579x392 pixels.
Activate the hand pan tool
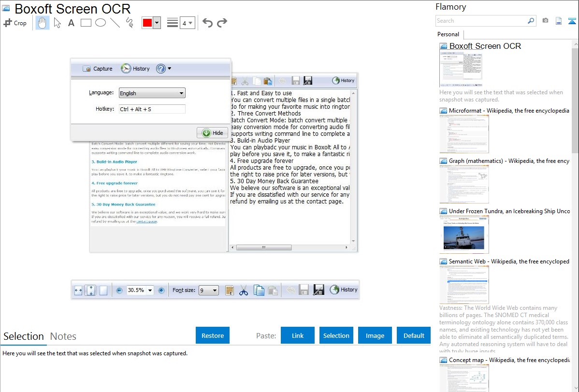42,23
